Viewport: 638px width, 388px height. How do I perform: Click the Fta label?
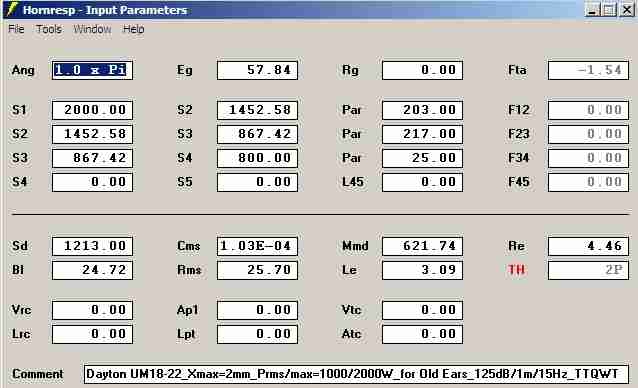coord(517,70)
